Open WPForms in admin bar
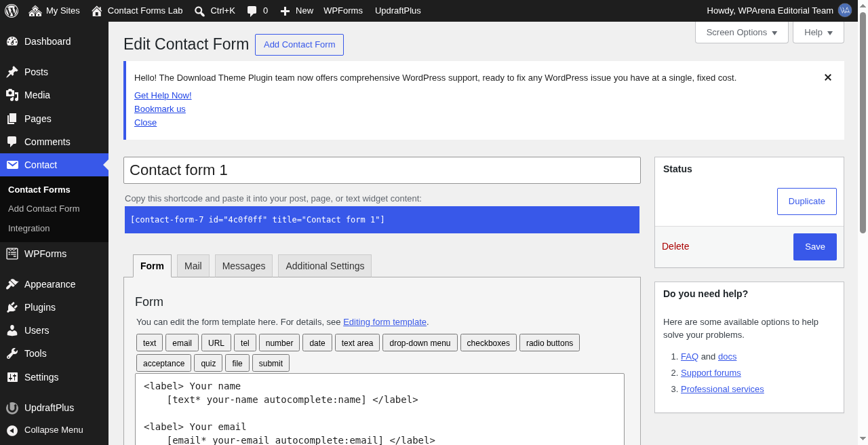The height and width of the screenshot is (445, 868). (343, 11)
